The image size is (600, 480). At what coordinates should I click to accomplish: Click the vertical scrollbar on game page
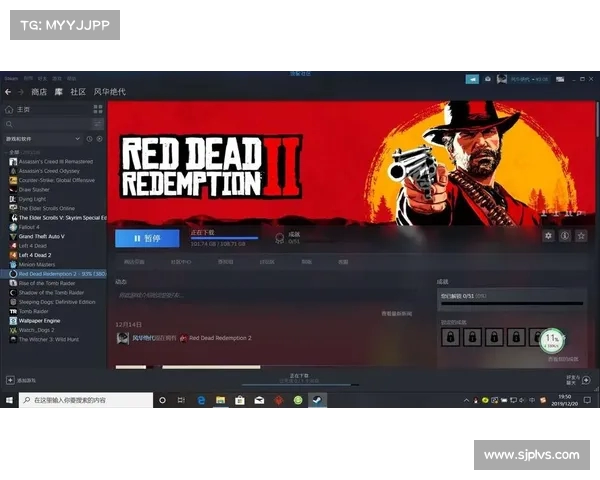pos(597,119)
